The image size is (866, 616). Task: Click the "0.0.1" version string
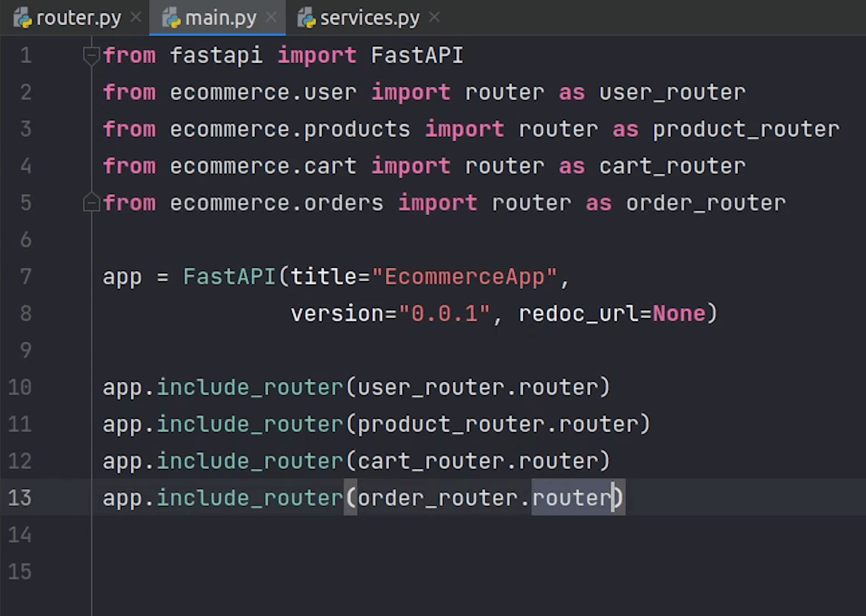445,314
